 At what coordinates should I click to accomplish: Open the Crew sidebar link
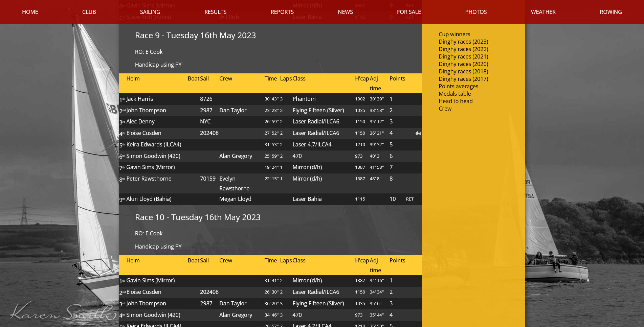click(x=445, y=109)
